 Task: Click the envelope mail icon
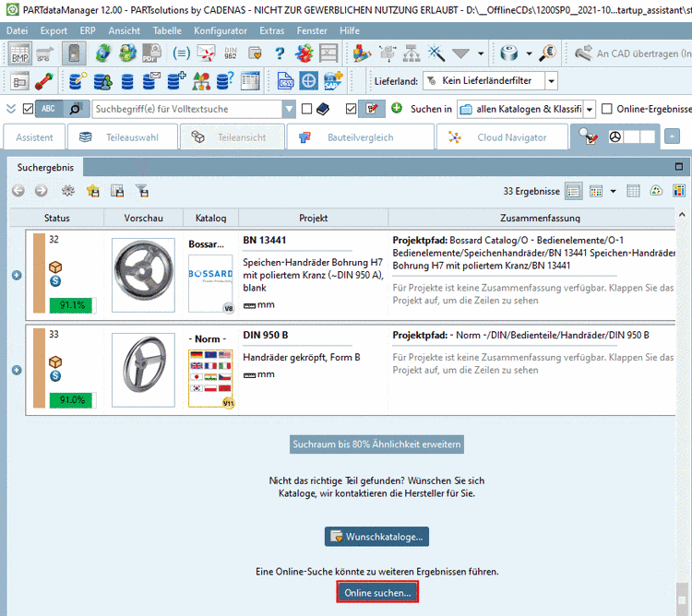tap(206, 53)
